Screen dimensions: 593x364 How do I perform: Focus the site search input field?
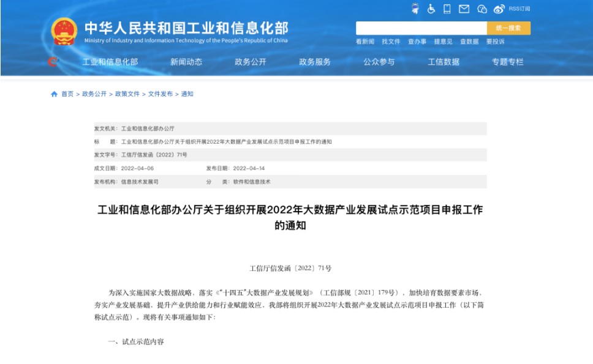pos(421,28)
